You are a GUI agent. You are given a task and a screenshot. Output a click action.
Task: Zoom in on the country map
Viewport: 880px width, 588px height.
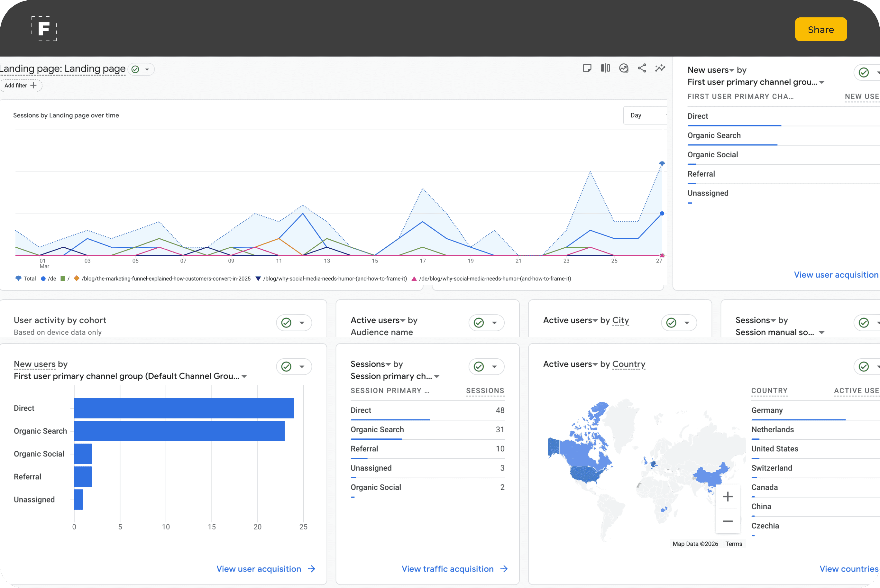(x=728, y=497)
